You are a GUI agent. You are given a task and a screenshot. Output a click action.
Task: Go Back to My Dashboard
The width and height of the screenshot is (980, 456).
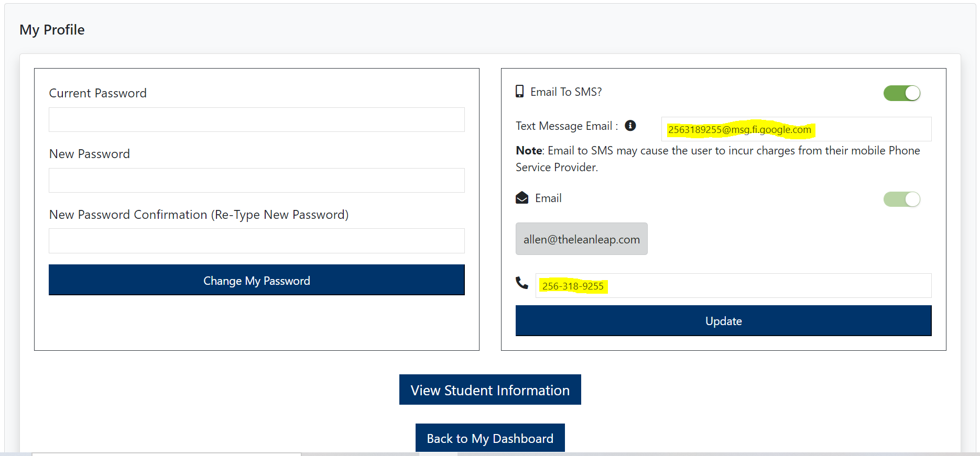(490, 438)
